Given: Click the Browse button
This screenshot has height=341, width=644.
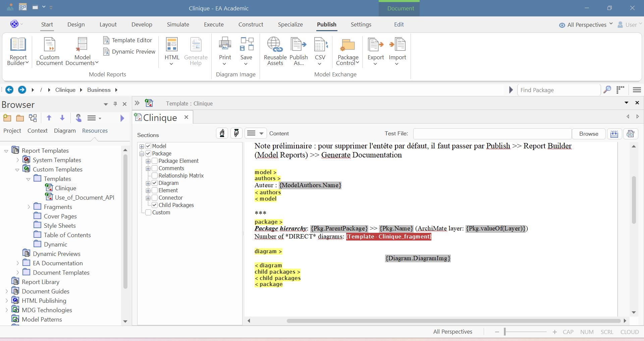Looking at the screenshot, I should point(589,134).
